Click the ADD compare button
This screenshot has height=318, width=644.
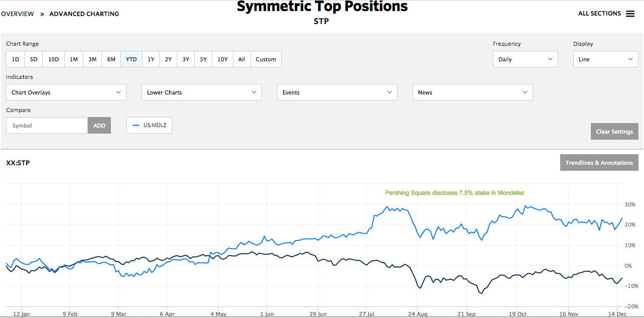coord(99,126)
